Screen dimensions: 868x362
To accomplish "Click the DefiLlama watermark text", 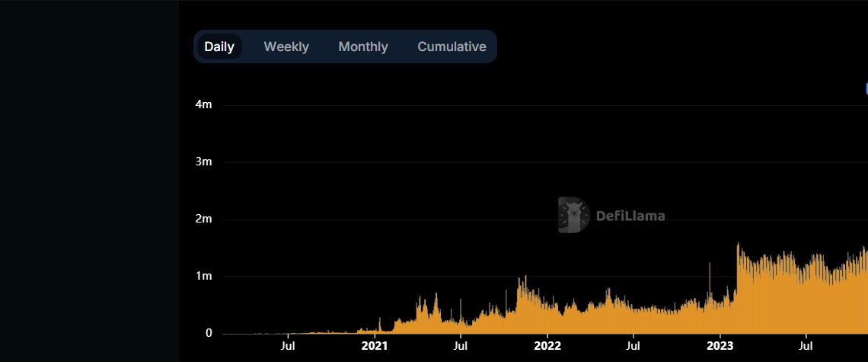I will point(630,216).
